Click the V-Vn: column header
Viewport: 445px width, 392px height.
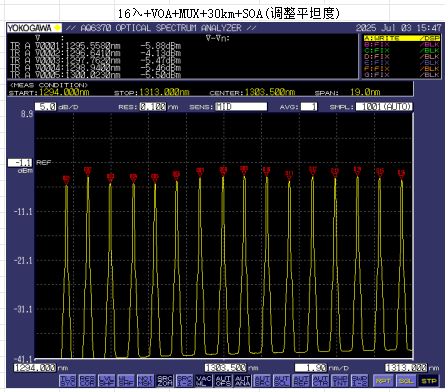[x=218, y=38]
